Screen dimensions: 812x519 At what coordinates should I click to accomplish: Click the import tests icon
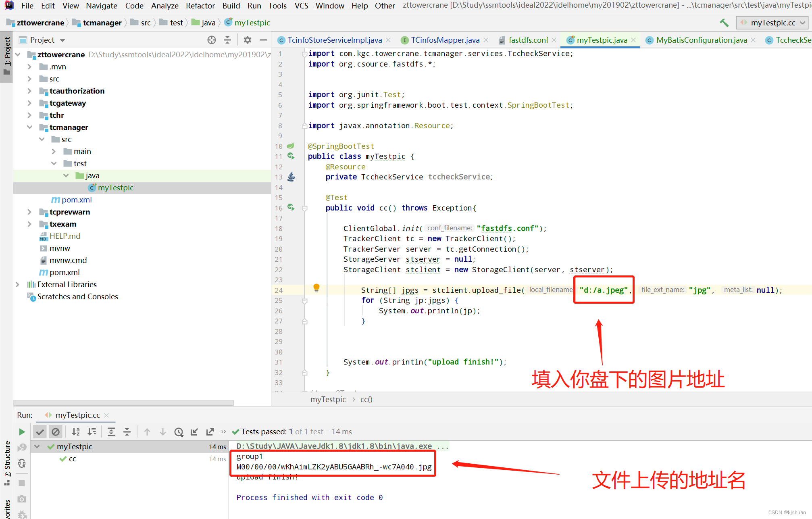[x=194, y=432]
